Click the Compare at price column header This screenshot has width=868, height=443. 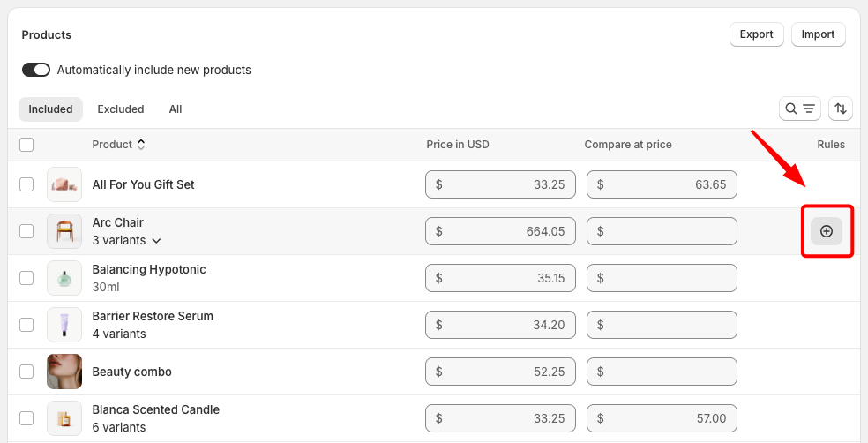point(628,145)
